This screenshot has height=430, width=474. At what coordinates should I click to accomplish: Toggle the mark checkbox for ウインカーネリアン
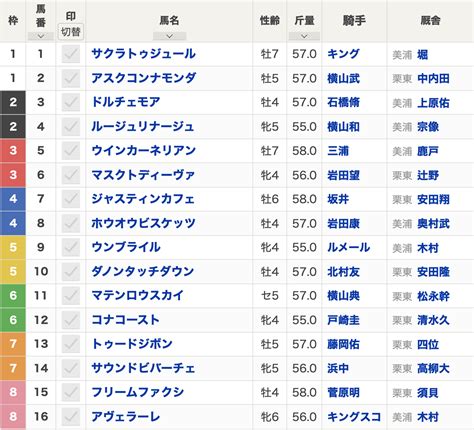coord(71,151)
